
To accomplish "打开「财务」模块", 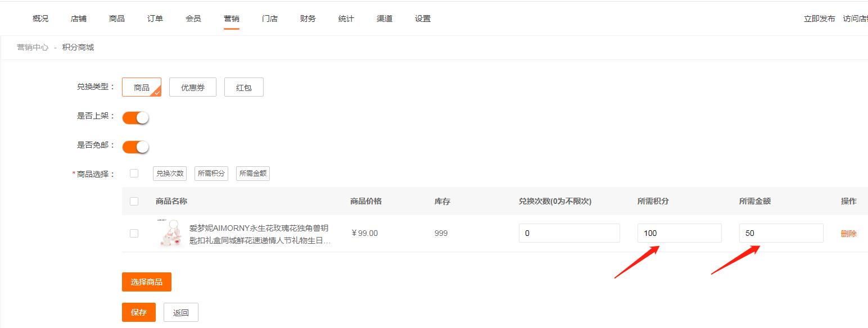I will pyautogui.click(x=308, y=18).
